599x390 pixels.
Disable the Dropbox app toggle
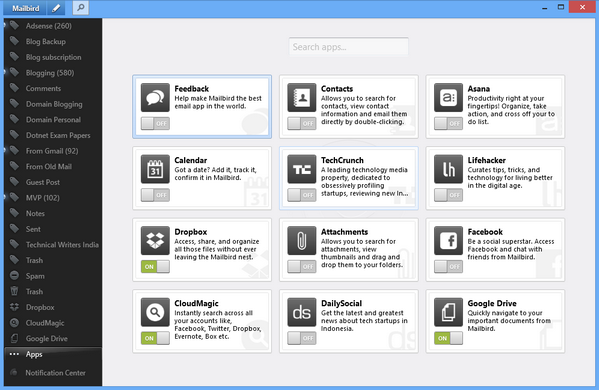(x=155, y=266)
